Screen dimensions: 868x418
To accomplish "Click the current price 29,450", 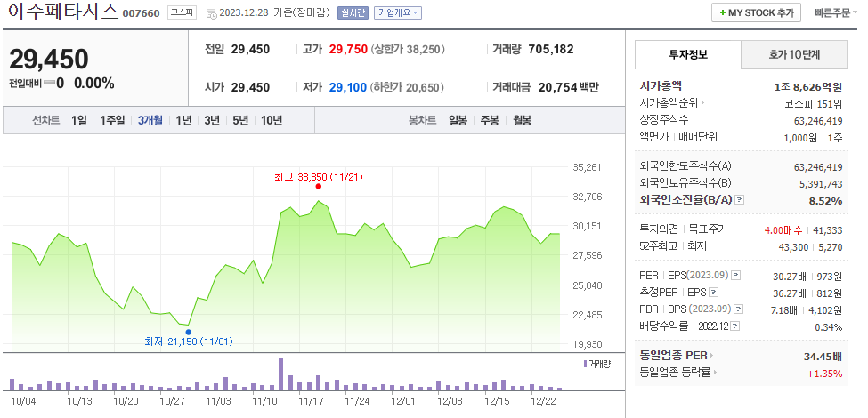I will pyautogui.click(x=49, y=60).
